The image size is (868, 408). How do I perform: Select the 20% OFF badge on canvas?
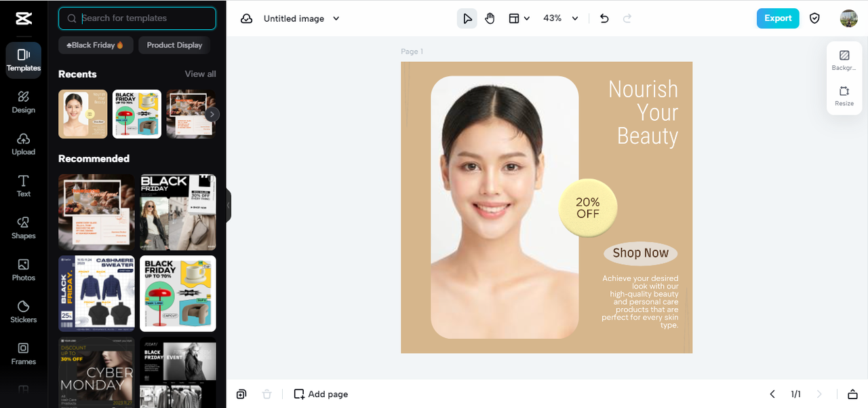tap(588, 208)
